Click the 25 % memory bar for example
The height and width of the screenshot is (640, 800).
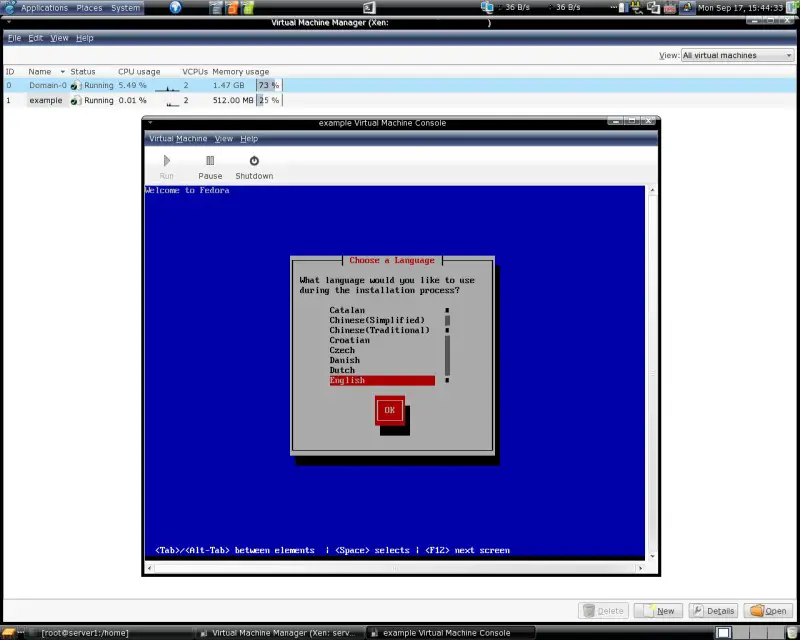tap(269, 101)
